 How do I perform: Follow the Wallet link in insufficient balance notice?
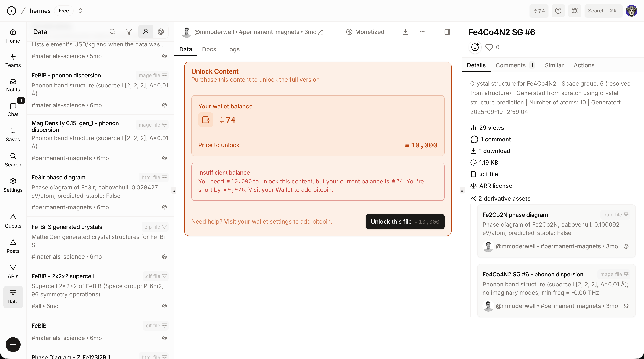[x=284, y=190]
